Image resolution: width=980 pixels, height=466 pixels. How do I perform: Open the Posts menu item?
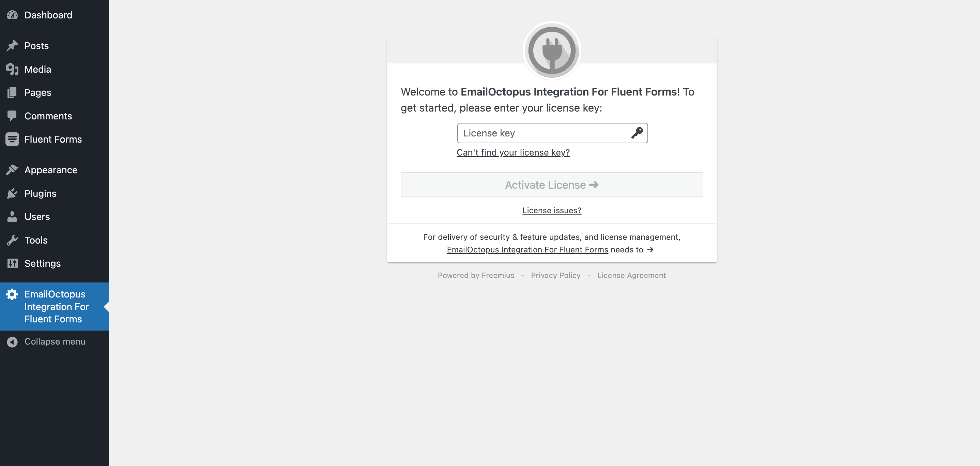point(36,45)
